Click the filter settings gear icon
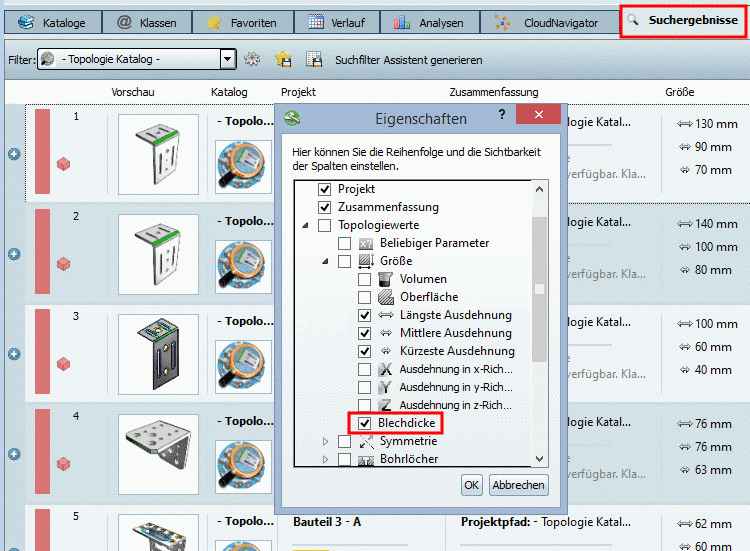 click(252, 59)
